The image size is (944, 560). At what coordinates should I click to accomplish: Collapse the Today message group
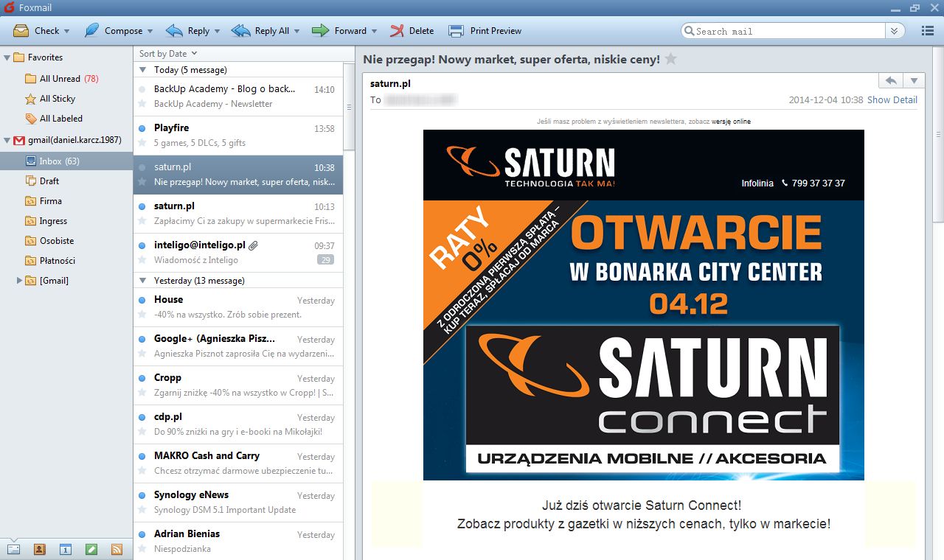tap(143, 70)
